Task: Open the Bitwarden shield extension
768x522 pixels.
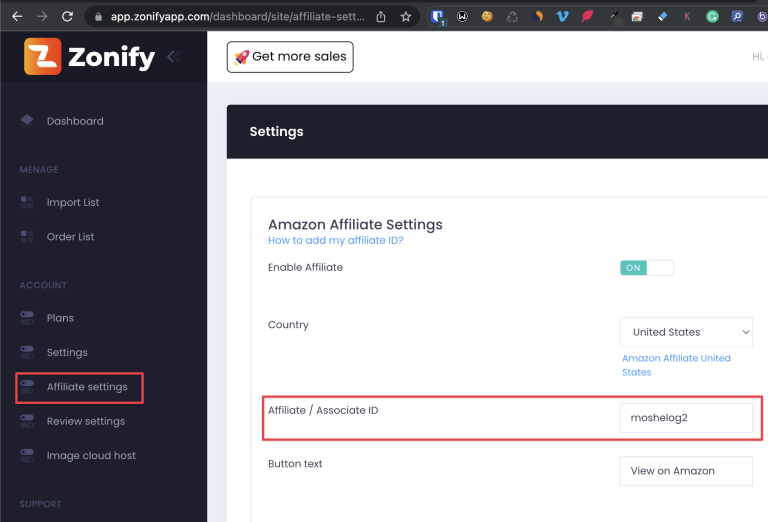Action: click(437, 18)
